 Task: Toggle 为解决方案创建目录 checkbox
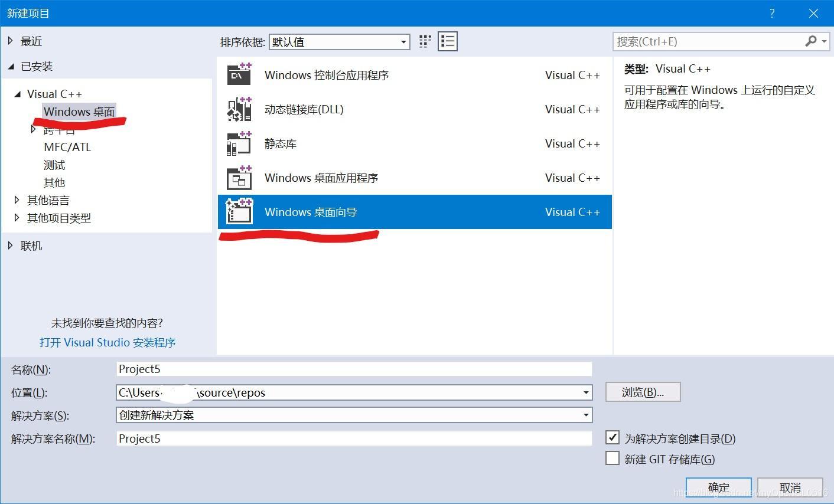coord(613,438)
